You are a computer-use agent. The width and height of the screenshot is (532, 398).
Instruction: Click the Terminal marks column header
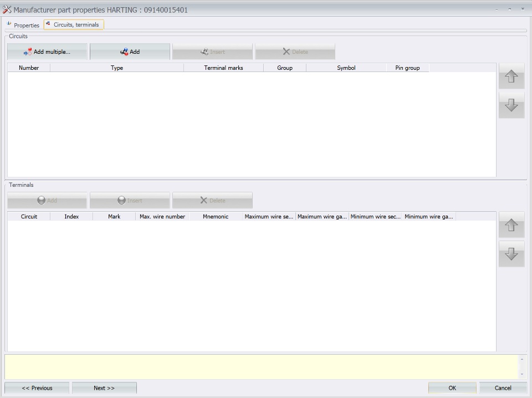(x=223, y=68)
